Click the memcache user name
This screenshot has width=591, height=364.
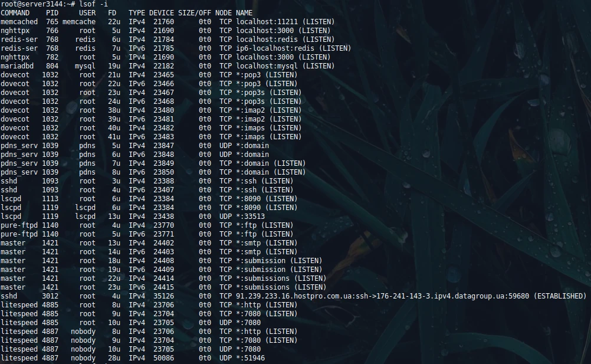point(78,22)
